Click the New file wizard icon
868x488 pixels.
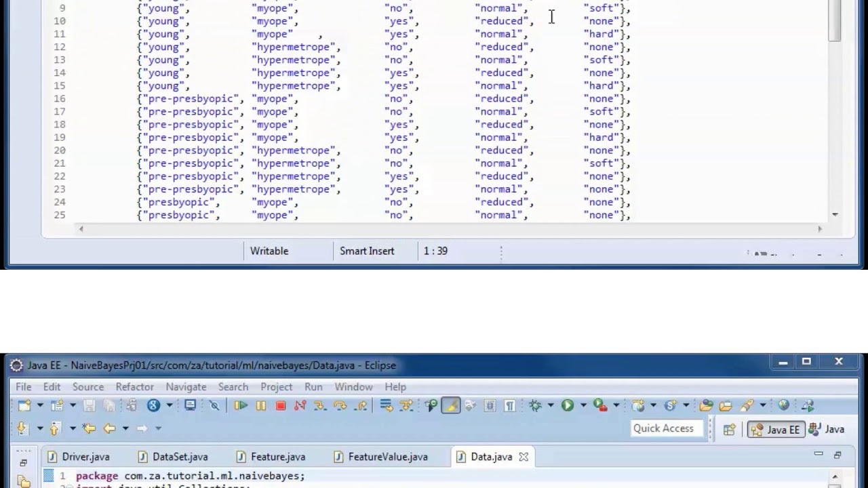[24, 405]
